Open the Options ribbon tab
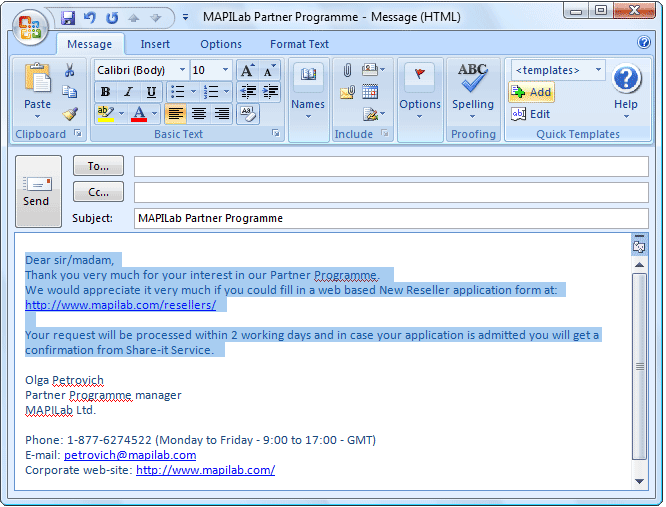Screen dimensions: 666x507 tap(221, 44)
